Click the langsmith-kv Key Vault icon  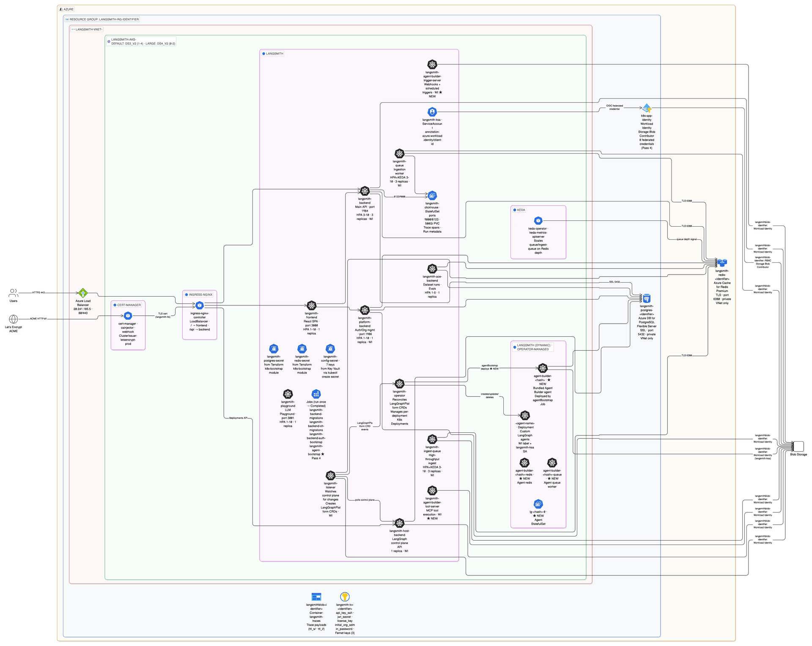(x=345, y=597)
